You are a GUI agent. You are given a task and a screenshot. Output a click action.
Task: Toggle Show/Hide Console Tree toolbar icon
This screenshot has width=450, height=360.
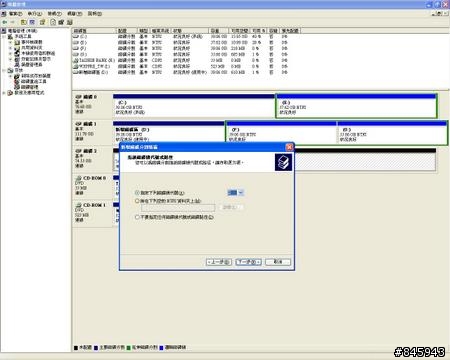32,22
